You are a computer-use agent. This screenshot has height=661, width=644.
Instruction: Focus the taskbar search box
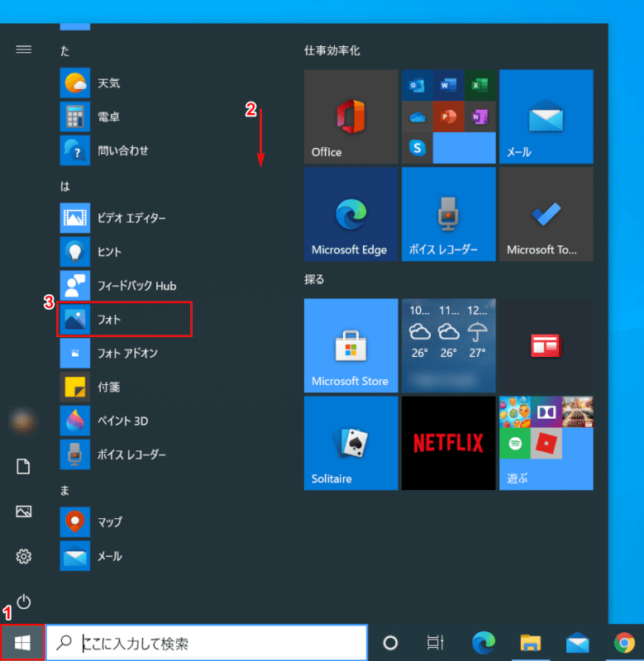click(x=207, y=643)
